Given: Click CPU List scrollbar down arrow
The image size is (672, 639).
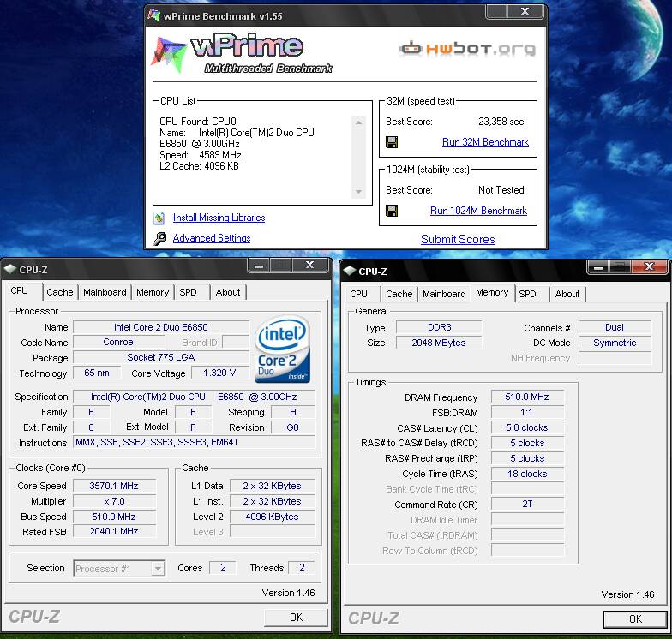Looking at the screenshot, I should (358, 192).
